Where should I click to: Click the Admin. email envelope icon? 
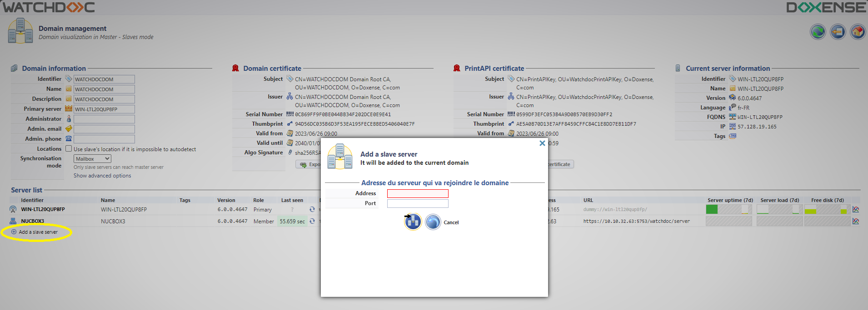[69, 128]
